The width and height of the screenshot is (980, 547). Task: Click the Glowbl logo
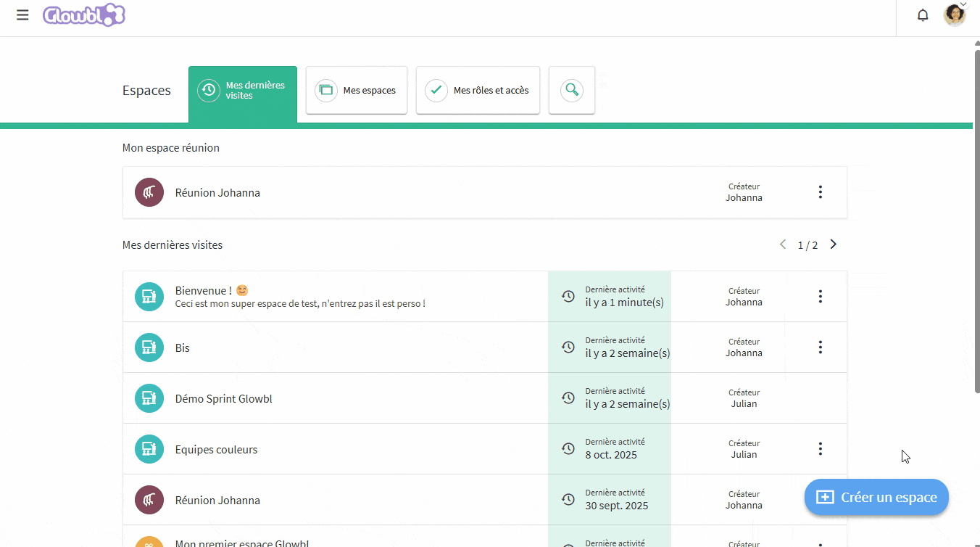tap(84, 15)
